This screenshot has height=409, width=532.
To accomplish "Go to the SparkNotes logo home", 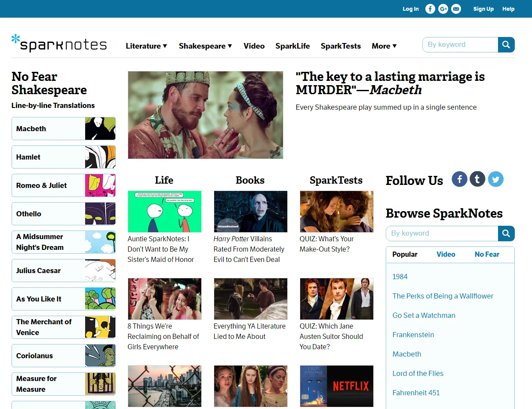I will point(59,44).
